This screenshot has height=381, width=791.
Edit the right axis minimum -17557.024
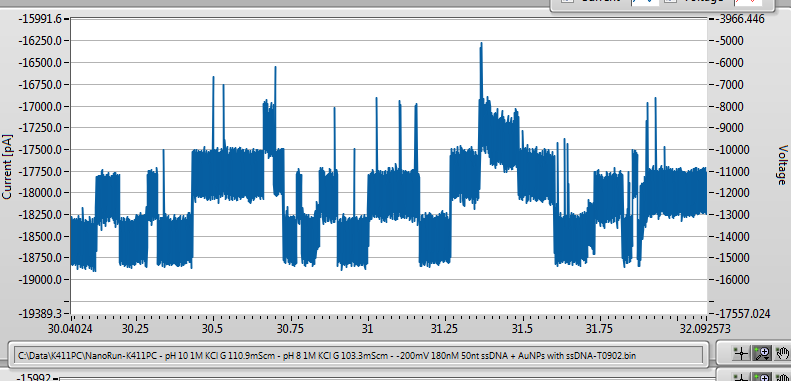click(x=743, y=314)
